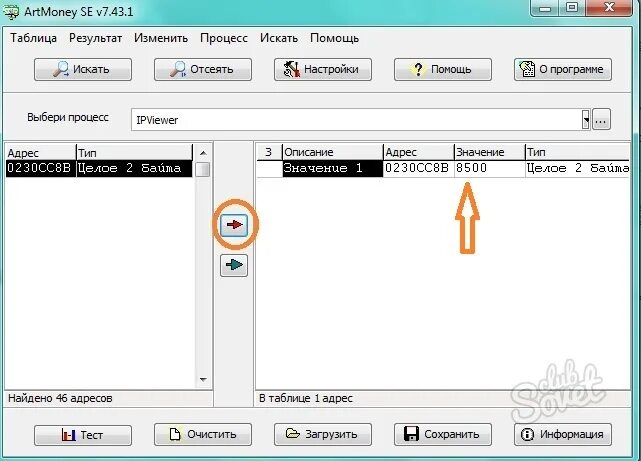Open the Искать menu in menu bar
Viewport: 641px width, 461px height.
click(x=279, y=38)
